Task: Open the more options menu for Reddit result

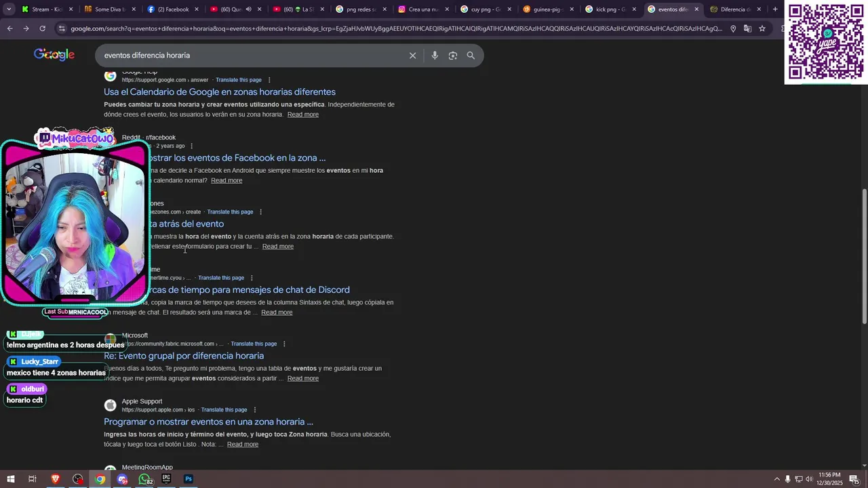Action: tap(192, 146)
